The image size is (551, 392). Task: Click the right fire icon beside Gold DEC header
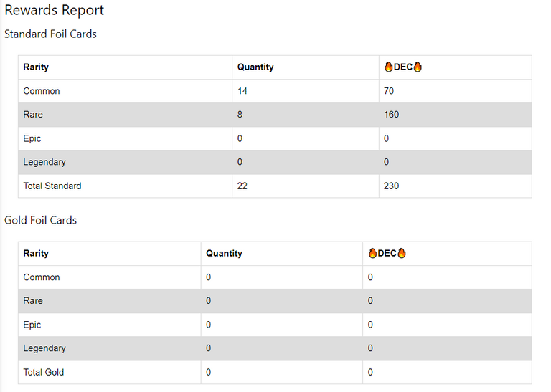coord(401,254)
